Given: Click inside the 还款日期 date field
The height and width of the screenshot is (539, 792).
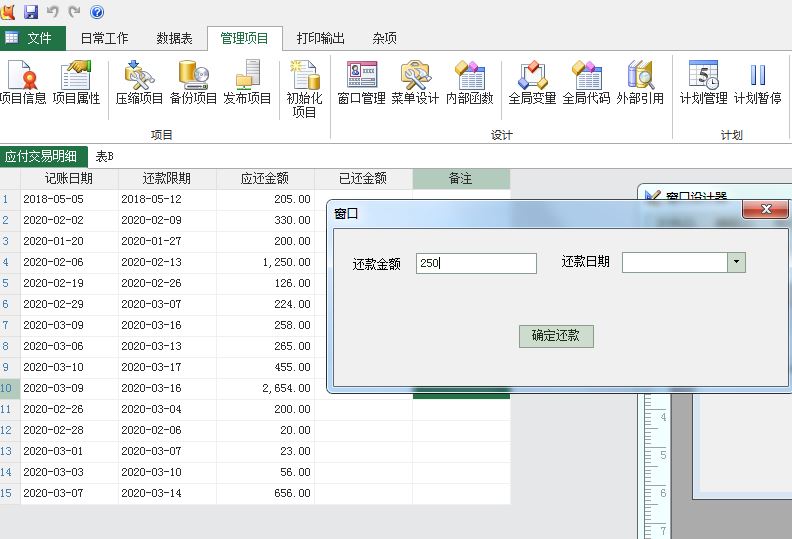Looking at the screenshot, I should (675, 262).
